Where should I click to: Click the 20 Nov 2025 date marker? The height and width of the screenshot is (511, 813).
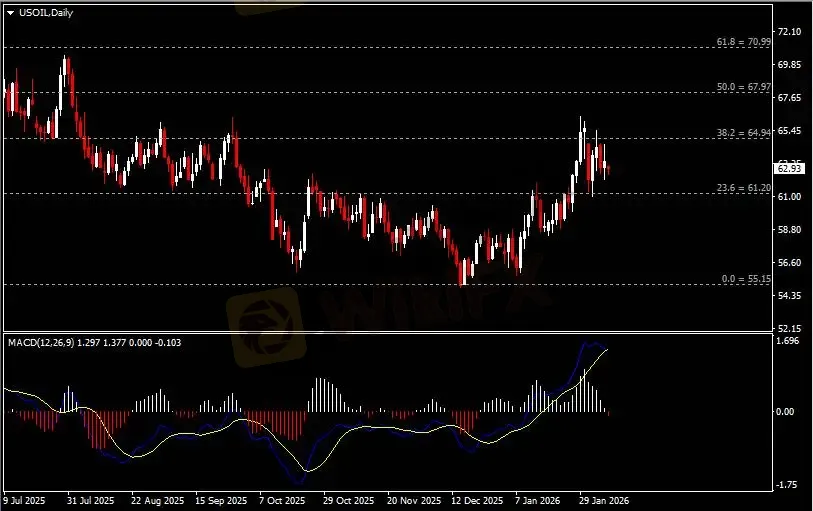click(x=414, y=501)
